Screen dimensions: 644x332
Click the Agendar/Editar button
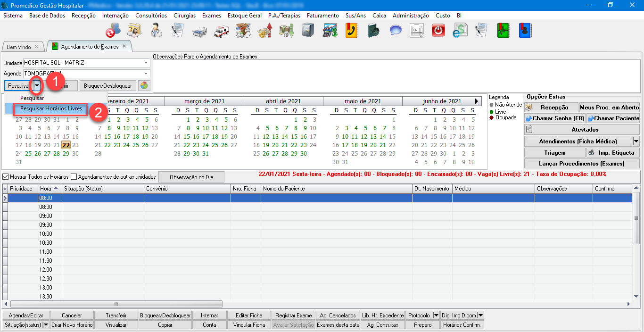tap(26, 315)
